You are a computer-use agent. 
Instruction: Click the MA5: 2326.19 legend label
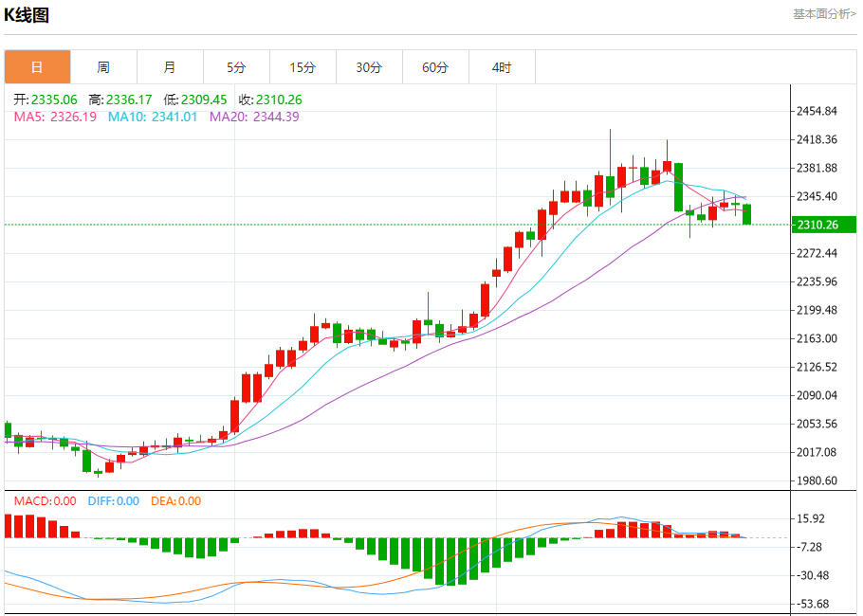(x=55, y=117)
